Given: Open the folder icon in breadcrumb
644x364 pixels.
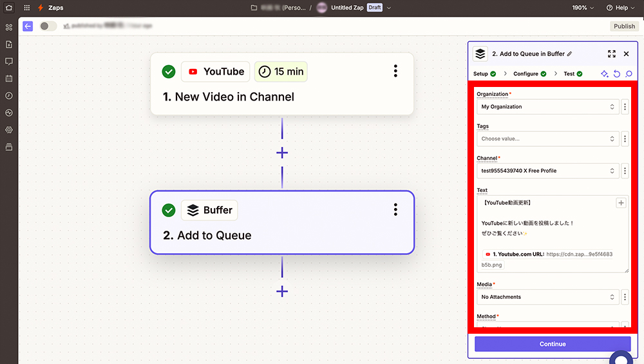Looking at the screenshot, I should point(254,7).
